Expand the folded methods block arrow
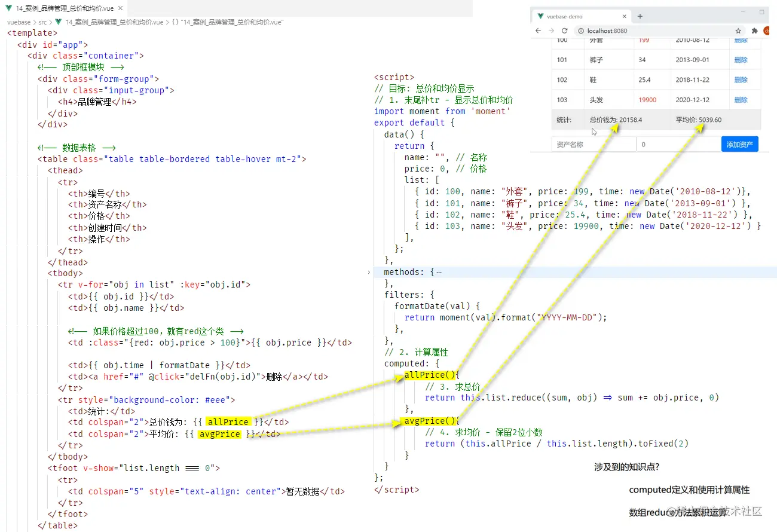 (369, 272)
